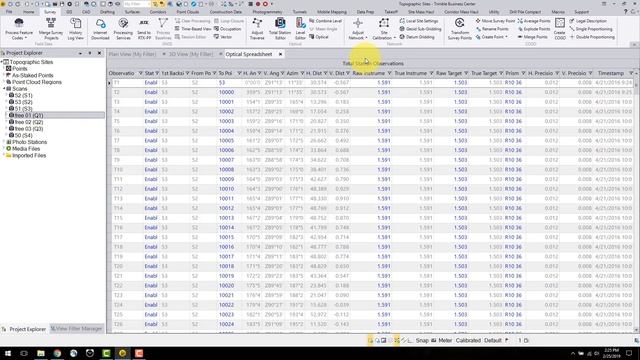Open filter dropdown on Raw Instrument column
This screenshot has width=640, height=360.
(x=389, y=73)
